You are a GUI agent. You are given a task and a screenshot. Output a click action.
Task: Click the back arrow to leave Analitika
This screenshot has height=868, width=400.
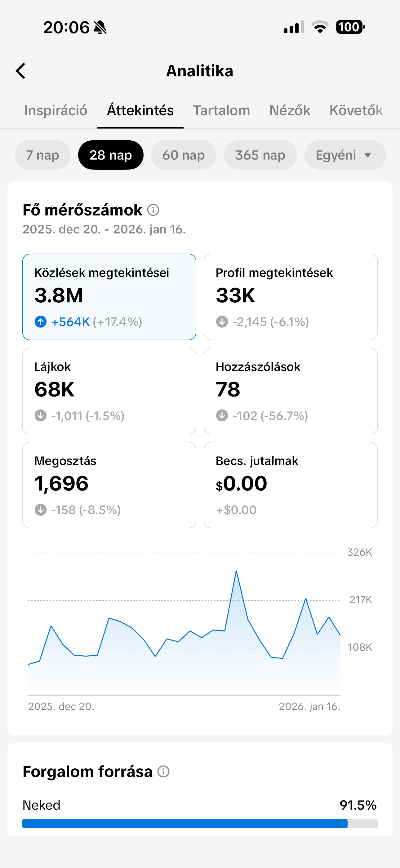point(21,71)
